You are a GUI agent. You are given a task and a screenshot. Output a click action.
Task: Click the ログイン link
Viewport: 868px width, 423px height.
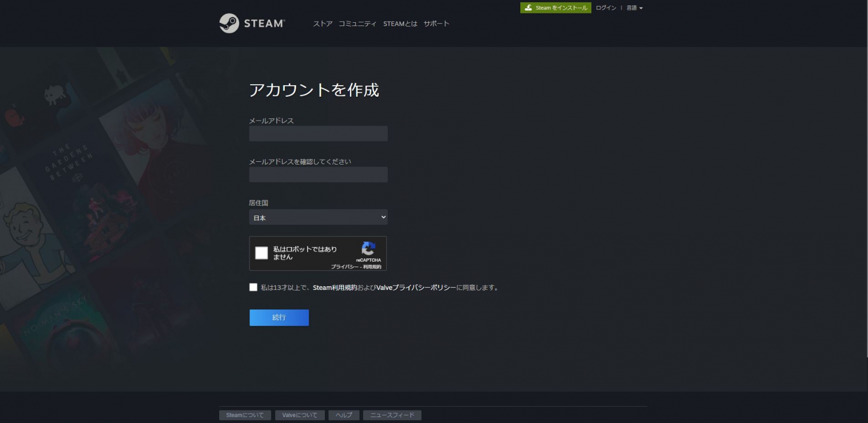point(605,8)
